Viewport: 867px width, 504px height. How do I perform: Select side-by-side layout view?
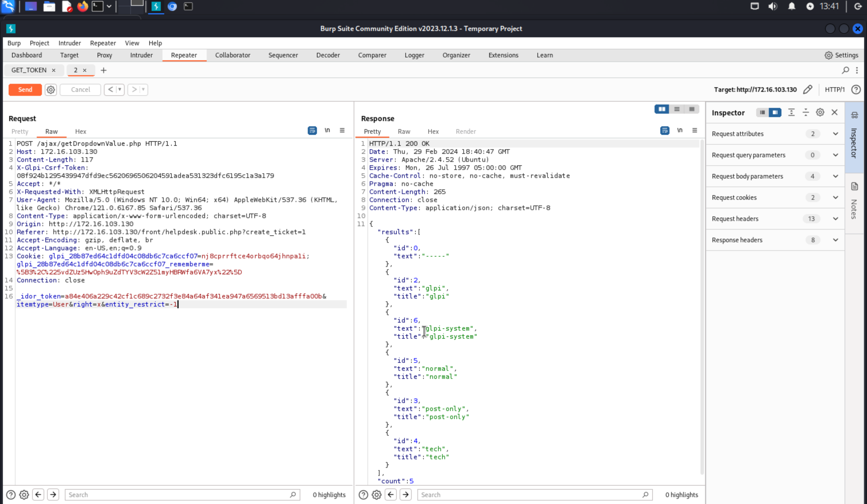(662, 109)
